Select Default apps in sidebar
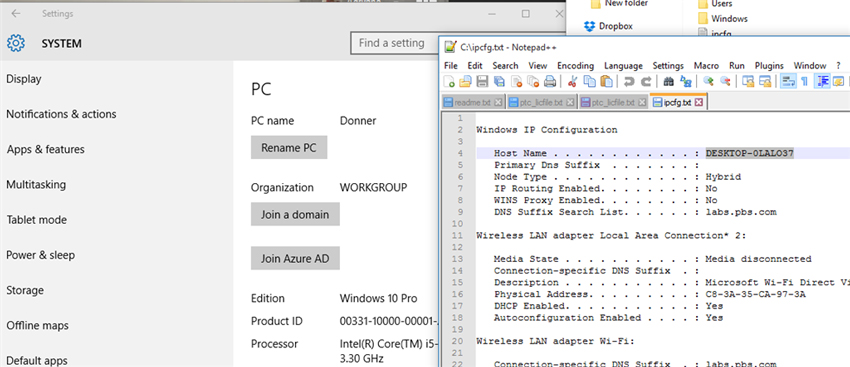The image size is (850, 367). pyautogui.click(x=37, y=360)
